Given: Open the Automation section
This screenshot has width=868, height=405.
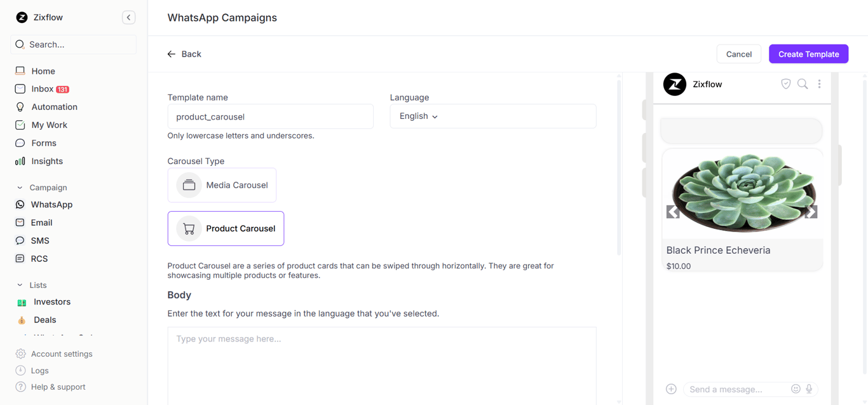Looking at the screenshot, I should click(55, 106).
